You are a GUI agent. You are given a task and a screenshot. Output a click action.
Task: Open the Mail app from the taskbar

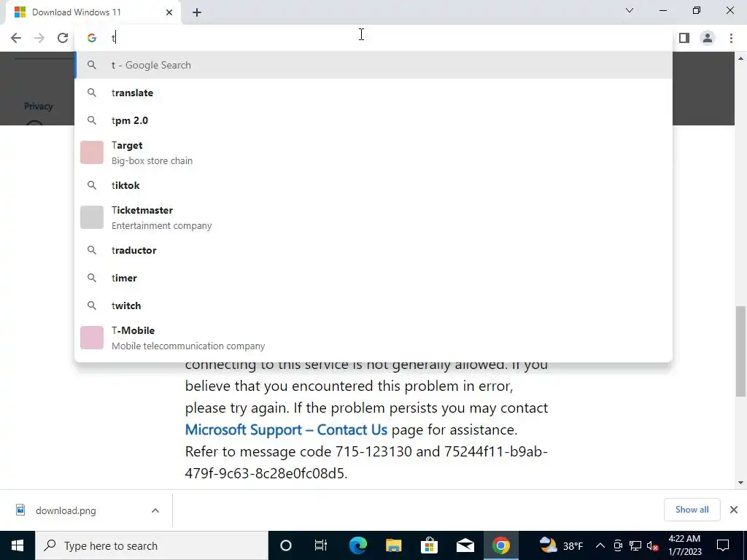[x=465, y=545]
